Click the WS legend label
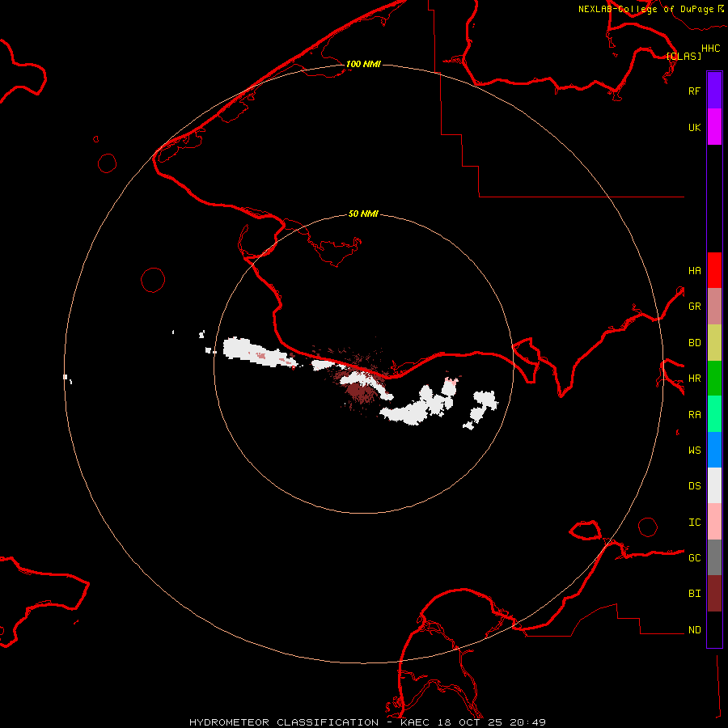728x728 pixels. click(694, 450)
